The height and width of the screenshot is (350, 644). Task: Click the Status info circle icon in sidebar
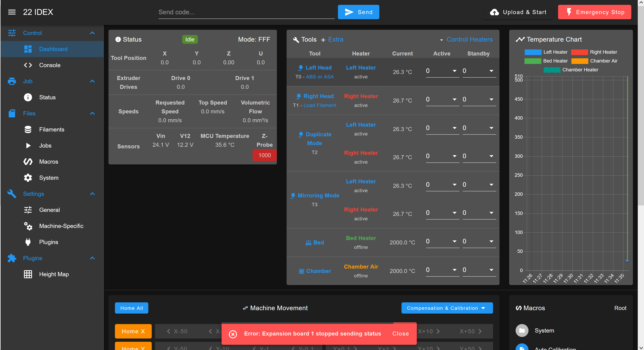click(x=28, y=97)
